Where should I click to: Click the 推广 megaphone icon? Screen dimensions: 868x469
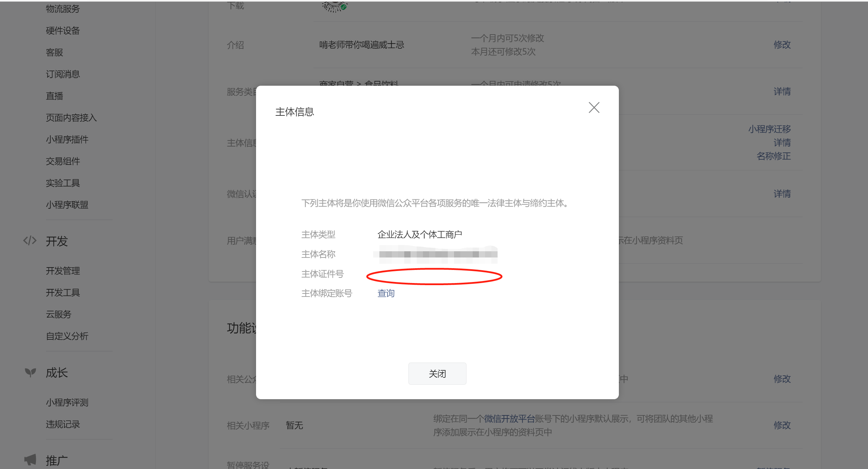(30, 460)
